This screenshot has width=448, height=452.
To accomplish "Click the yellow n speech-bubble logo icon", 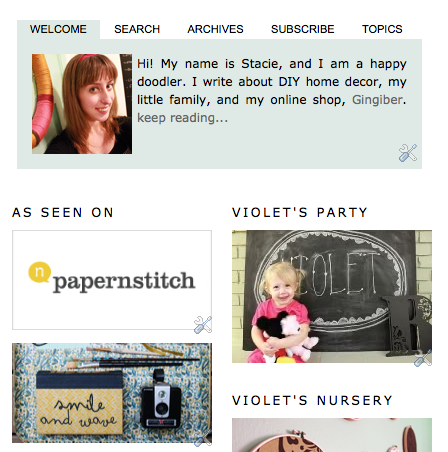I will click(x=39, y=272).
